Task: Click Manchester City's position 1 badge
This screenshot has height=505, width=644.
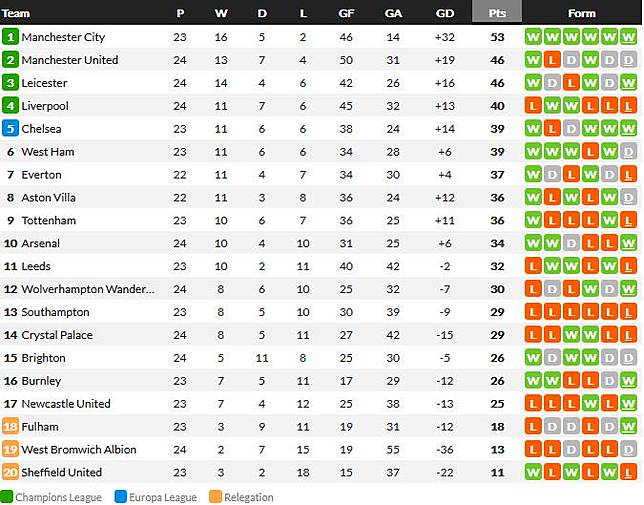Action: tap(10, 37)
